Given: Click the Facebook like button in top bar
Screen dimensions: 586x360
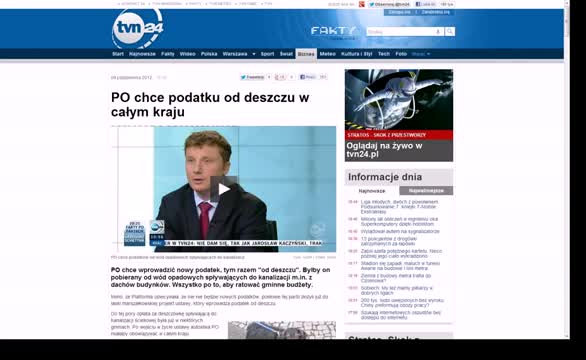Looking at the screenshot, I should pos(426,4).
